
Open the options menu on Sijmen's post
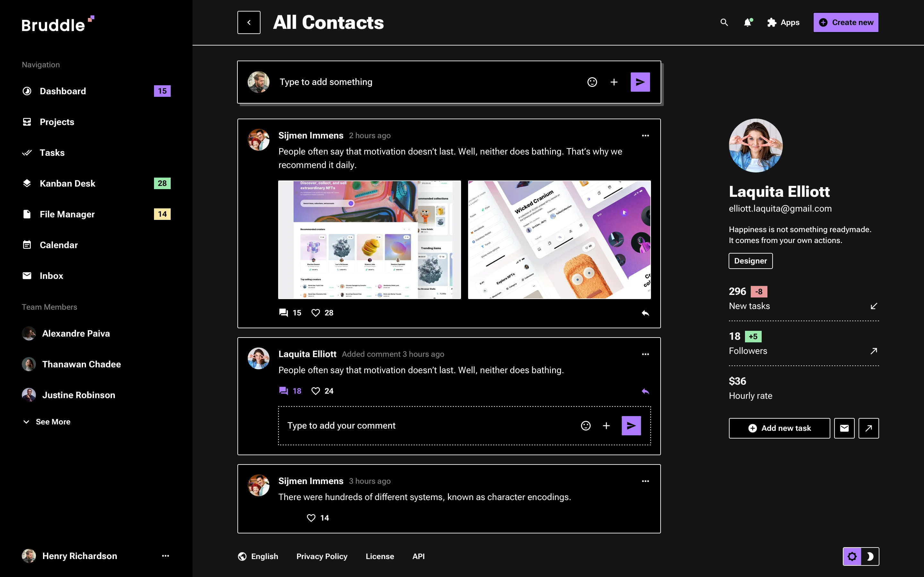[x=645, y=136]
